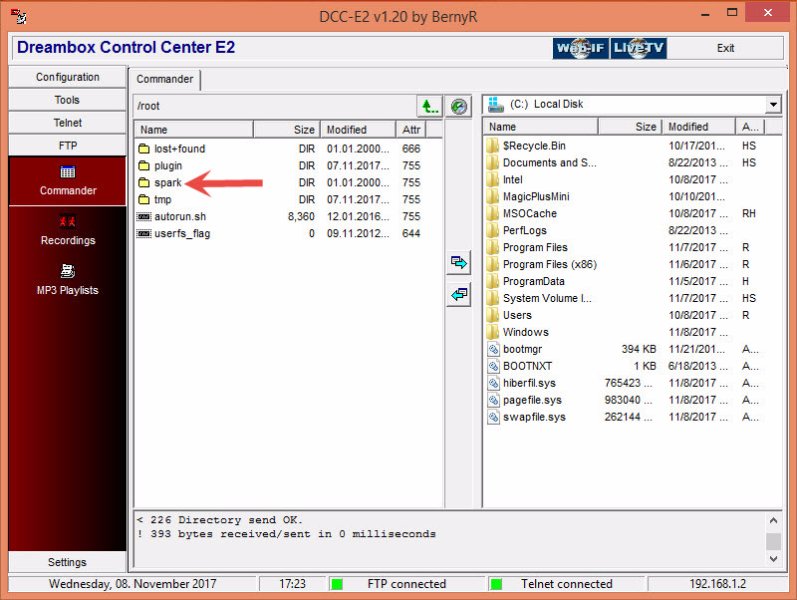
Task: Click the DCC-E2 title bar app icon
Action: [18, 16]
